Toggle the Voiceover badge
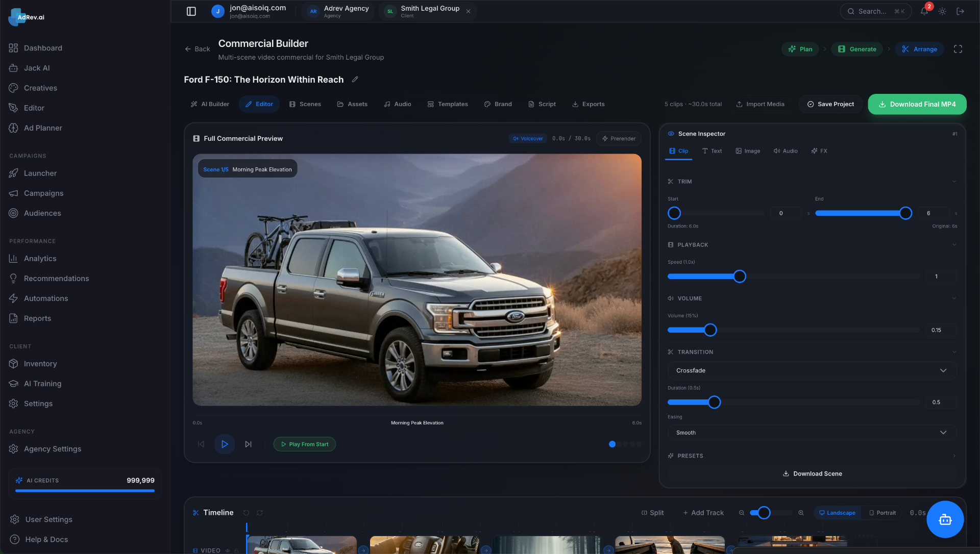Viewport: 980px width, 554px height. 528,138
